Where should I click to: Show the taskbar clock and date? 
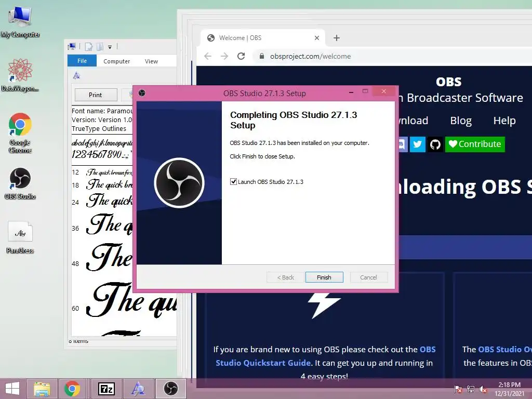coord(509,389)
